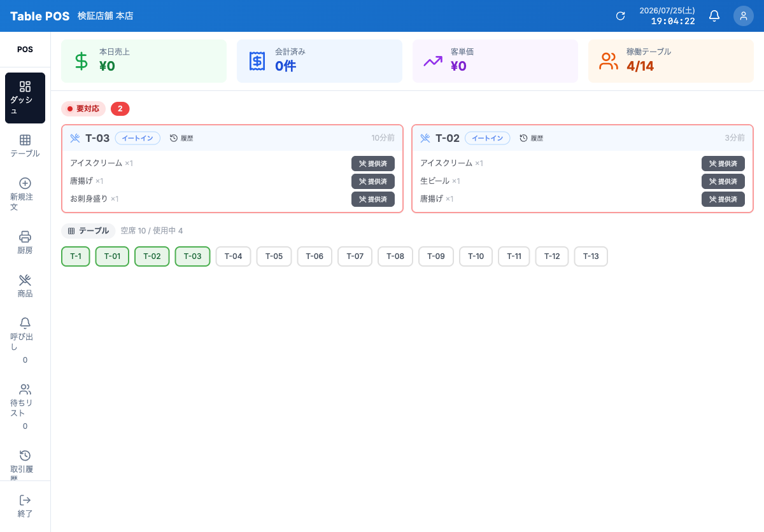Viewport: 764px width, 532px height.
Task: Click the 10分前 timestamp on T-03
Action: 383,138
